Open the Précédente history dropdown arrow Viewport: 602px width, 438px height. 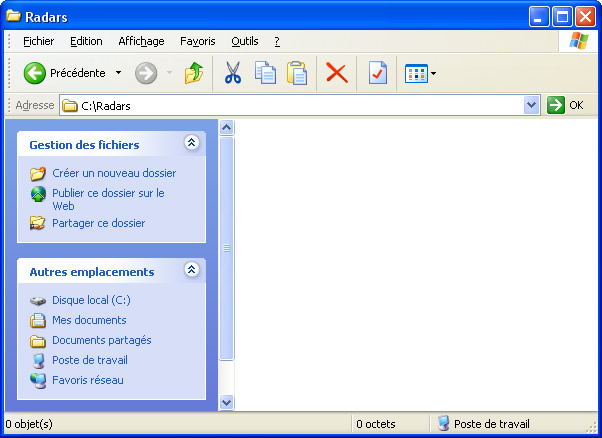pos(119,73)
